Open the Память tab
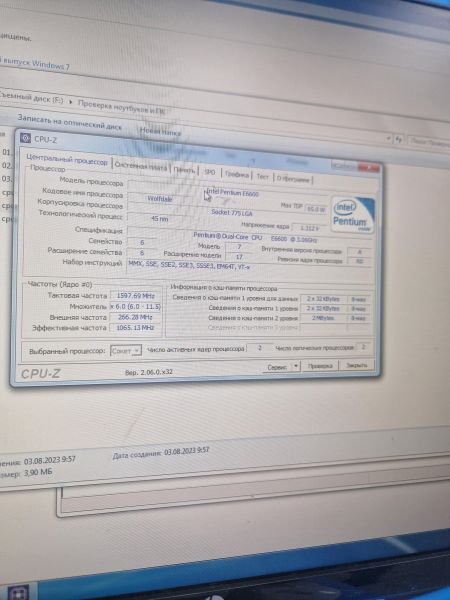Image resolution: width=450 pixels, height=600 pixels. click(x=184, y=170)
